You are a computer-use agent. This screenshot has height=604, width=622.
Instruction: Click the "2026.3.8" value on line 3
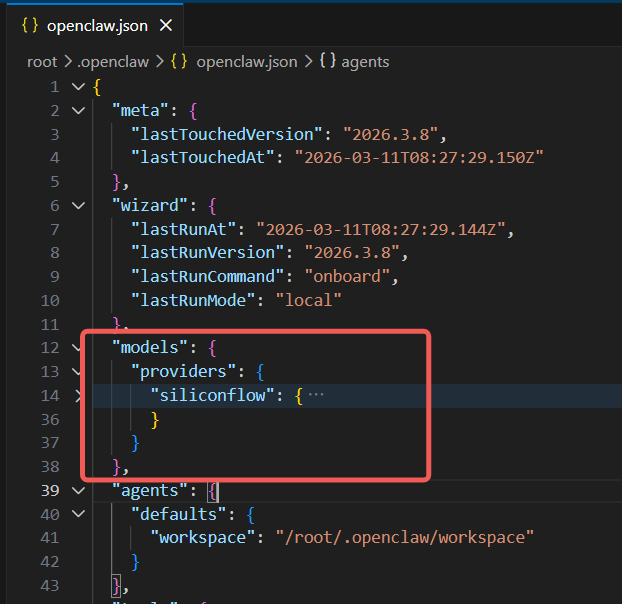point(391,134)
